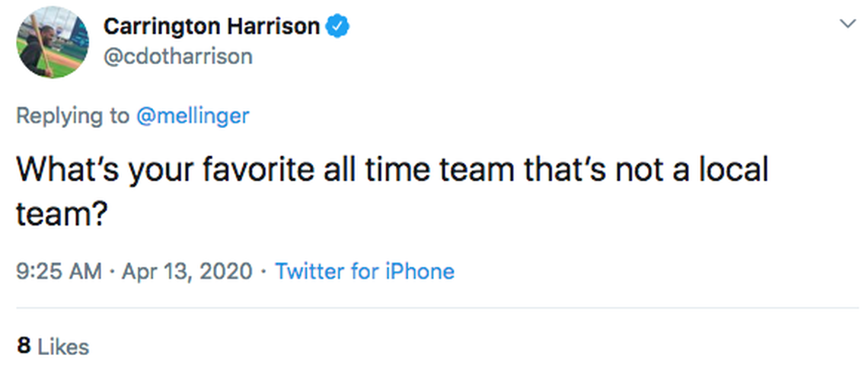Click the tweet's first line of text
This screenshot has height=368, width=868.
(x=392, y=170)
